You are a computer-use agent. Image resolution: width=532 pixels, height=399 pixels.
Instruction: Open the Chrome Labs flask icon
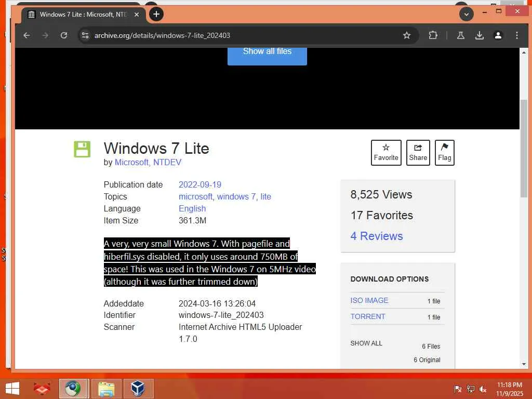tap(460, 35)
